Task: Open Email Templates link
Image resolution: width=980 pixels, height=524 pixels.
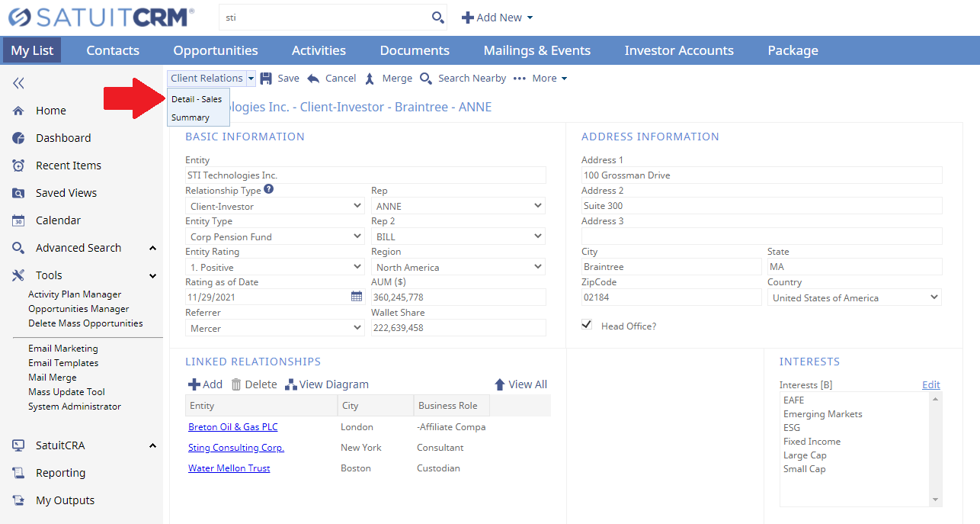Action: coord(63,363)
